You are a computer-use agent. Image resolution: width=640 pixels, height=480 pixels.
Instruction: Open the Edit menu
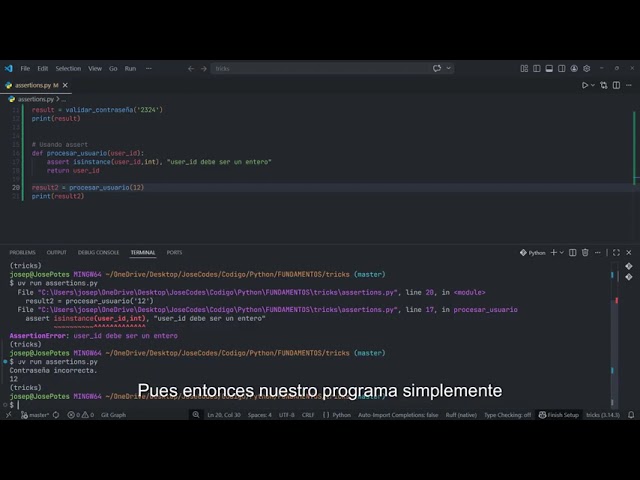coord(42,68)
